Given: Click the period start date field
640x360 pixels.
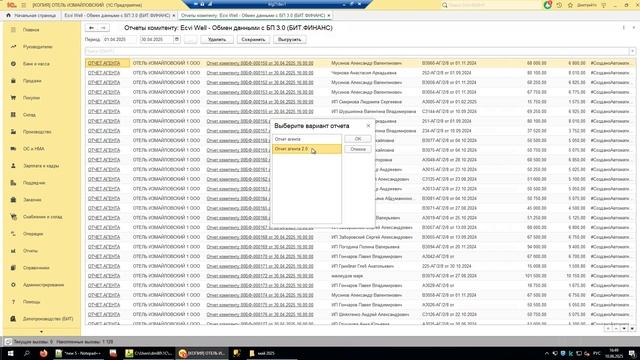Looking at the screenshot, I should (119, 40).
